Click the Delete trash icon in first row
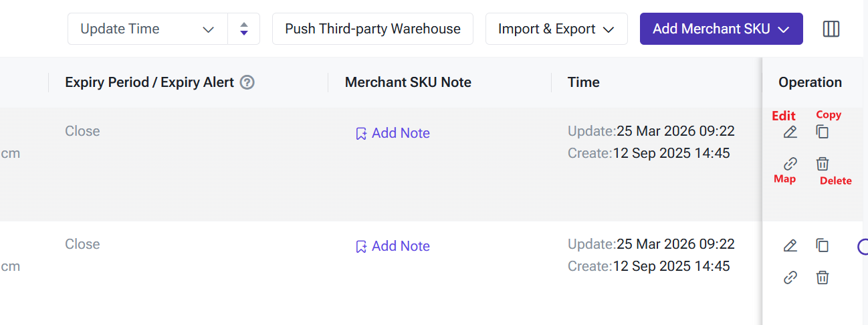Screen dimensions: 868x325 tap(823, 164)
